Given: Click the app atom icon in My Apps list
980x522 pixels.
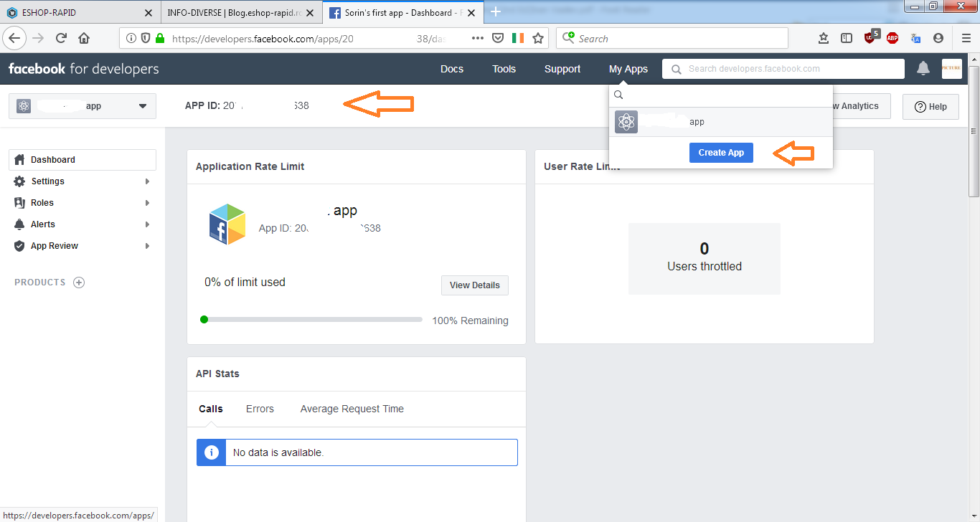Looking at the screenshot, I should coord(626,122).
